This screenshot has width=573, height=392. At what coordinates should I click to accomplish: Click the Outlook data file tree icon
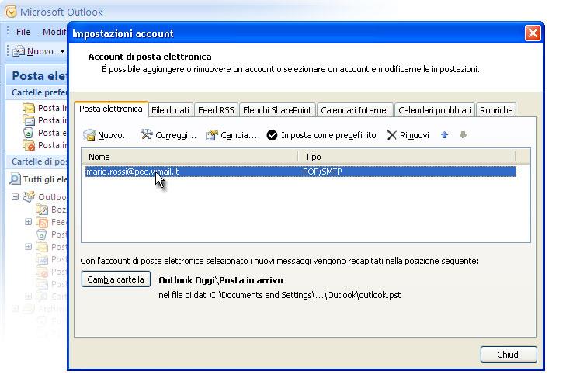click(x=29, y=196)
